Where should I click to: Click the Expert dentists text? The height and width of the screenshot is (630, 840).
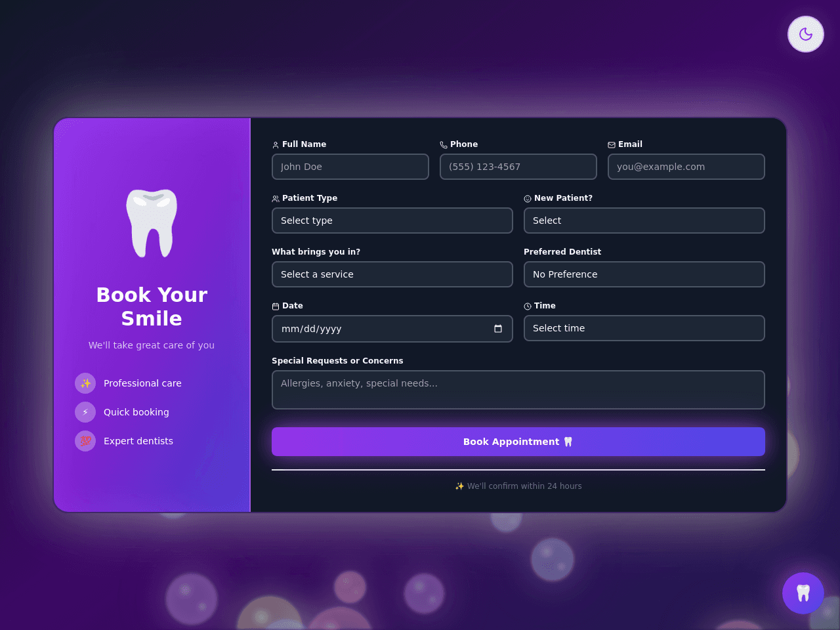[x=138, y=441]
